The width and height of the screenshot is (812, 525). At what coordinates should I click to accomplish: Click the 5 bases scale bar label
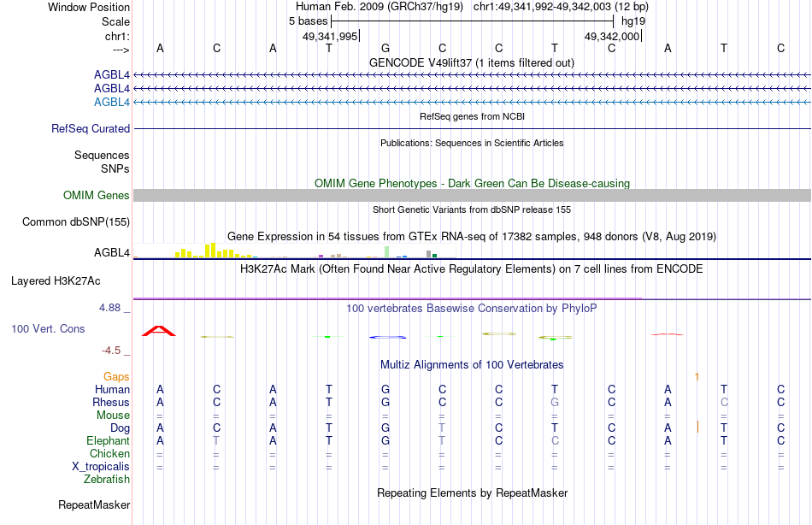pos(308,21)
